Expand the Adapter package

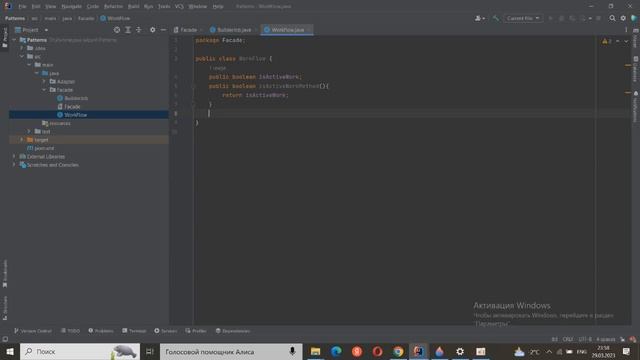[44, 81]
